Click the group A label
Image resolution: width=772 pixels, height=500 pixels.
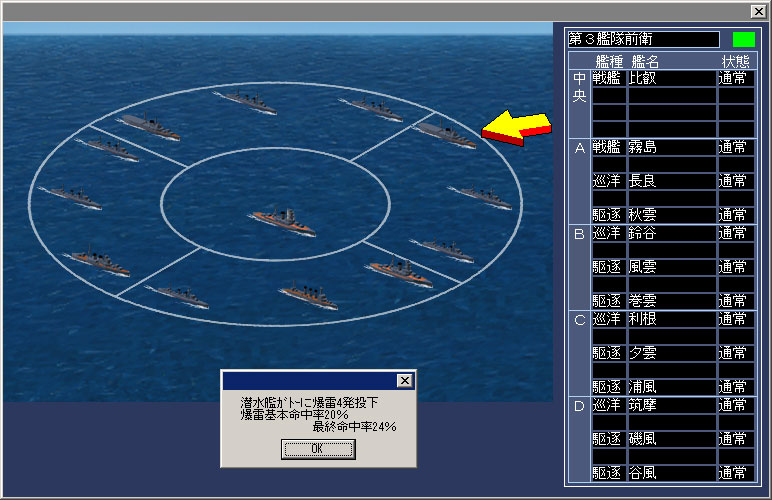[x=579, y=148]
